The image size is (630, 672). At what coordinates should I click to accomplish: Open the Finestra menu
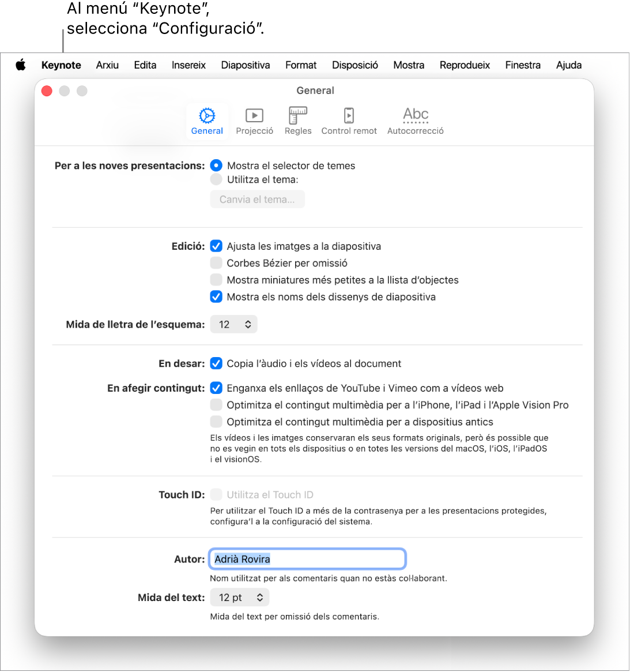click(x=523, y=65)
